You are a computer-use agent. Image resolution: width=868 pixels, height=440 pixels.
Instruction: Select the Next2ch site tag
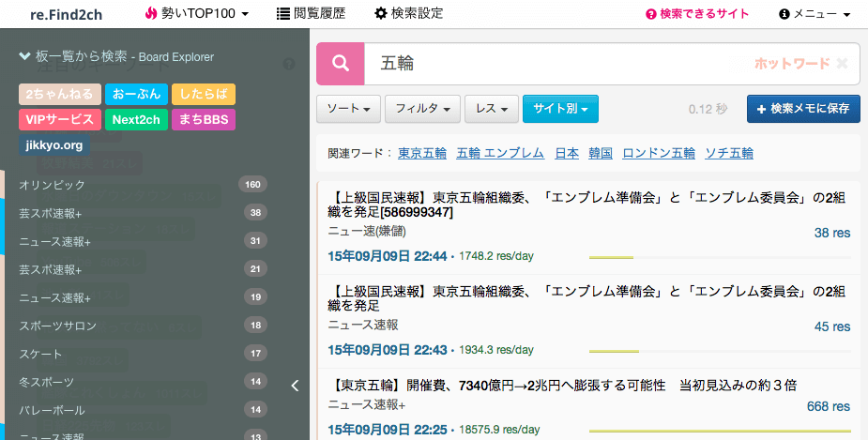tap(136, 119)
